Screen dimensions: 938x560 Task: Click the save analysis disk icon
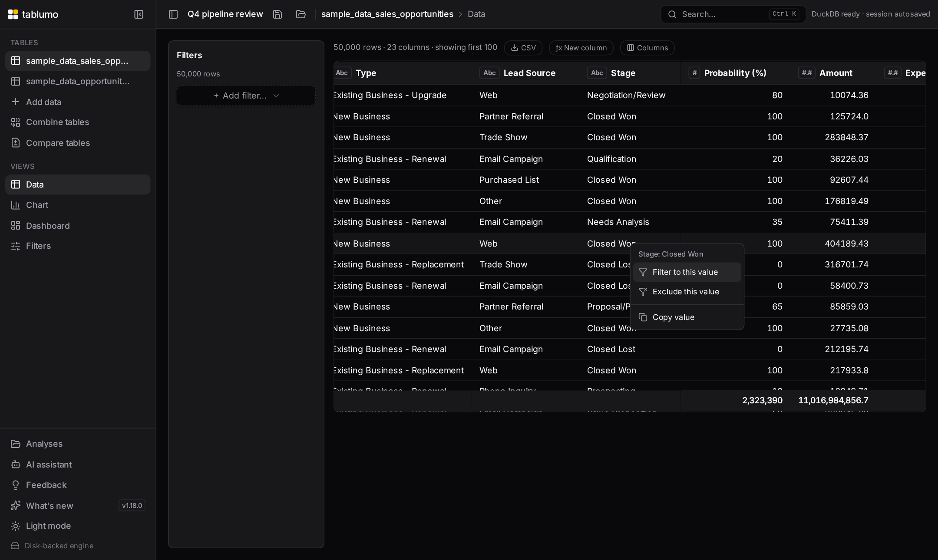(277, 14)
